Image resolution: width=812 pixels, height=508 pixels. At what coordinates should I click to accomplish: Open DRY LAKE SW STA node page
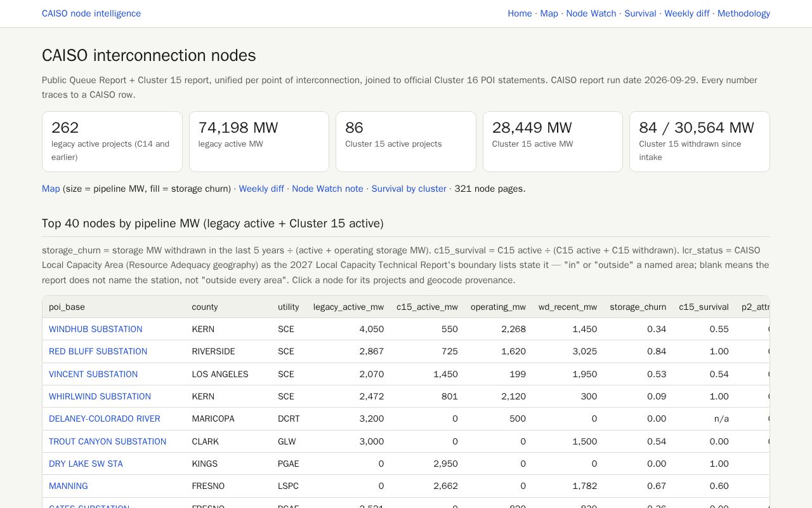(86, 464)
